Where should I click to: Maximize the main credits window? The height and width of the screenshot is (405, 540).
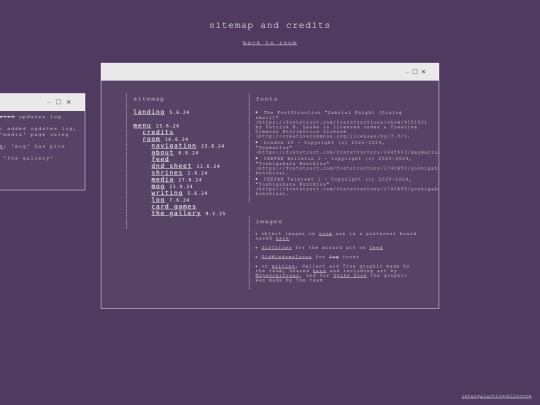coord(415,72)
